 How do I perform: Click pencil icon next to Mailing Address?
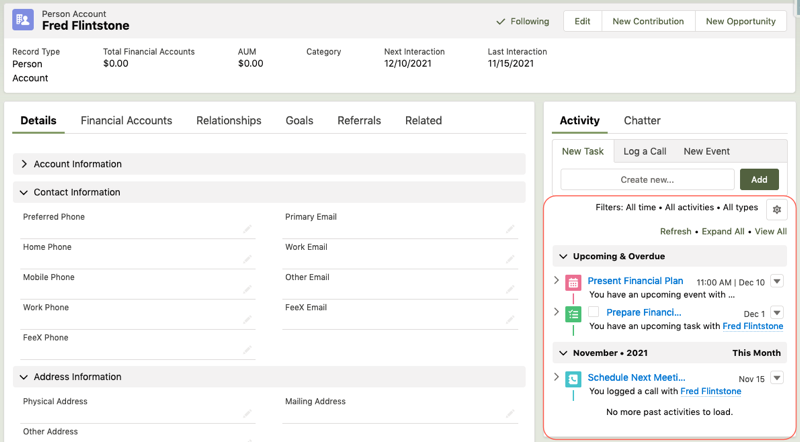point(510,414)
